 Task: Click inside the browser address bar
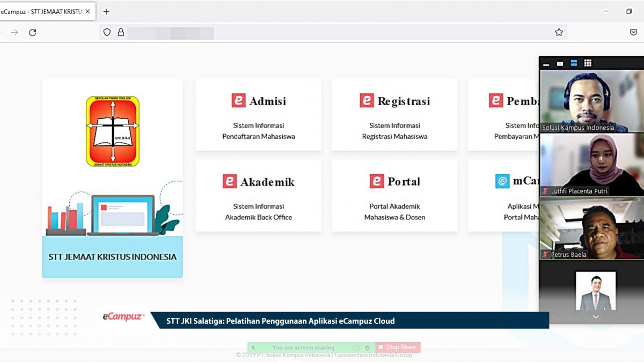pyautogui.click(x=333, y=33)
